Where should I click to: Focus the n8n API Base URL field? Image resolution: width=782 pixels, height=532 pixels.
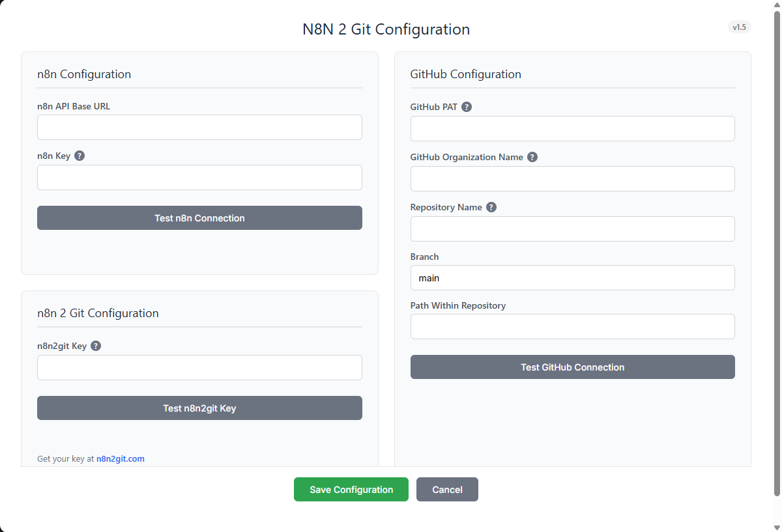199,127
